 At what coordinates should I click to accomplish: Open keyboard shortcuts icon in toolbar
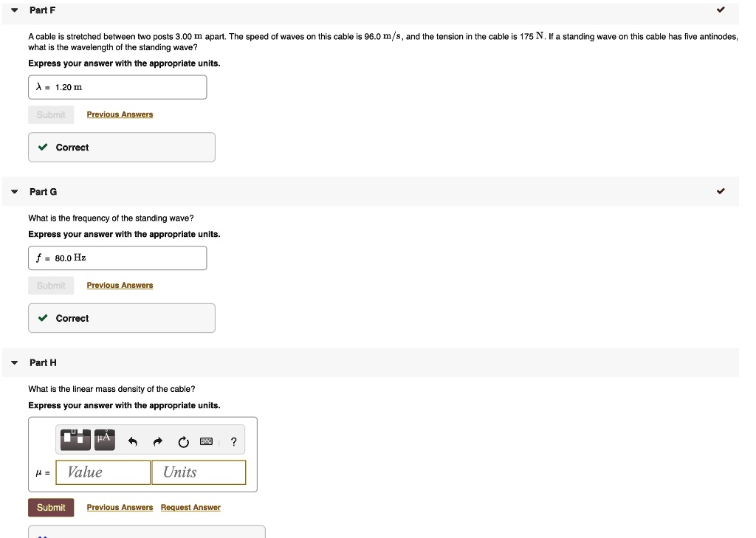tap(207, 442)
